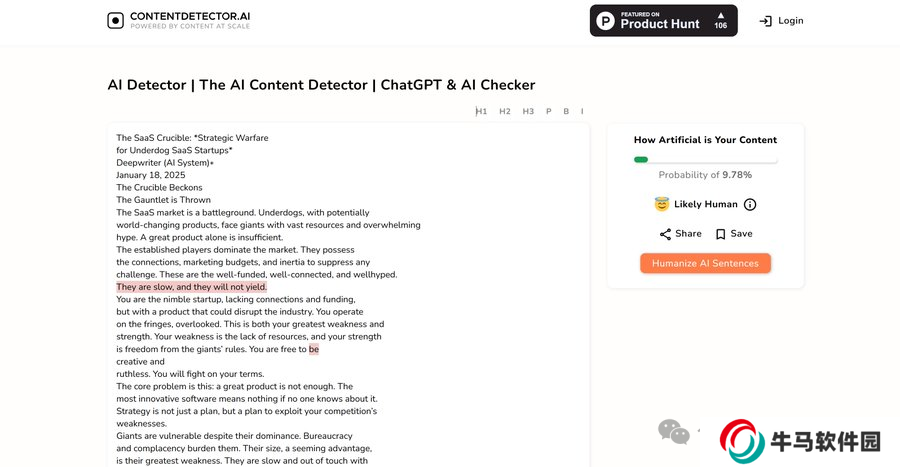The width and height of the screenshot is (900, 467).
Task: Click the Likely Human info icon
Action: coord(750,205)
